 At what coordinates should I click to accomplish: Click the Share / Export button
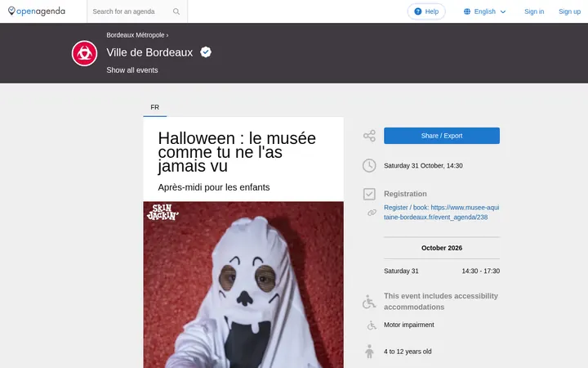click(x=442, y=136)
